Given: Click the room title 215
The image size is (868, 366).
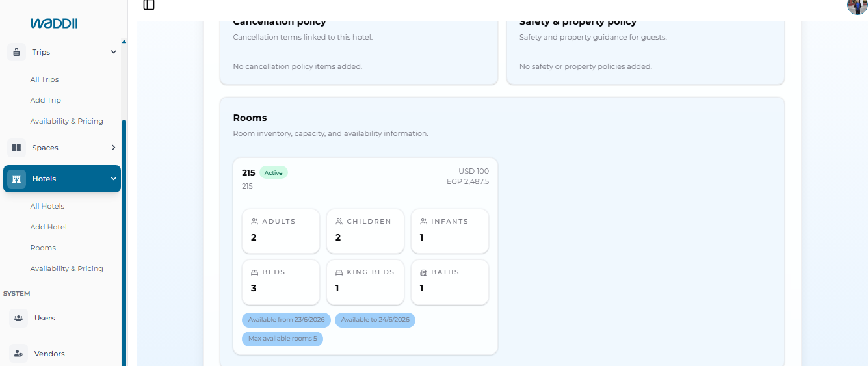Looking at the screenshot, I should [x=248, y=173].
